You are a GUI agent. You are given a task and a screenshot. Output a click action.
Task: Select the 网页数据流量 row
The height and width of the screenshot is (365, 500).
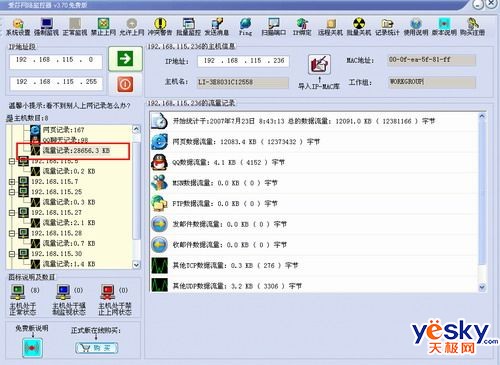(x=314, y=142)
